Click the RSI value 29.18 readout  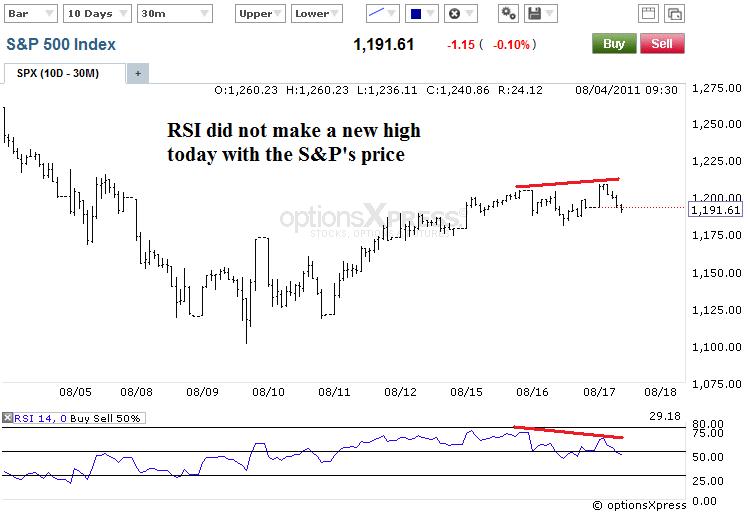pos(665,416)
